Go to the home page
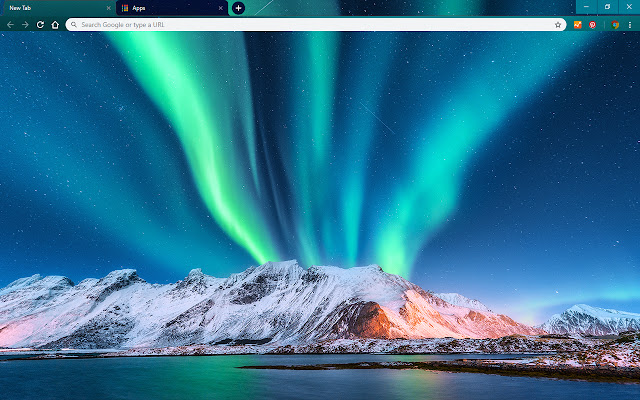640x400 pixels. [x=55, y=24]
